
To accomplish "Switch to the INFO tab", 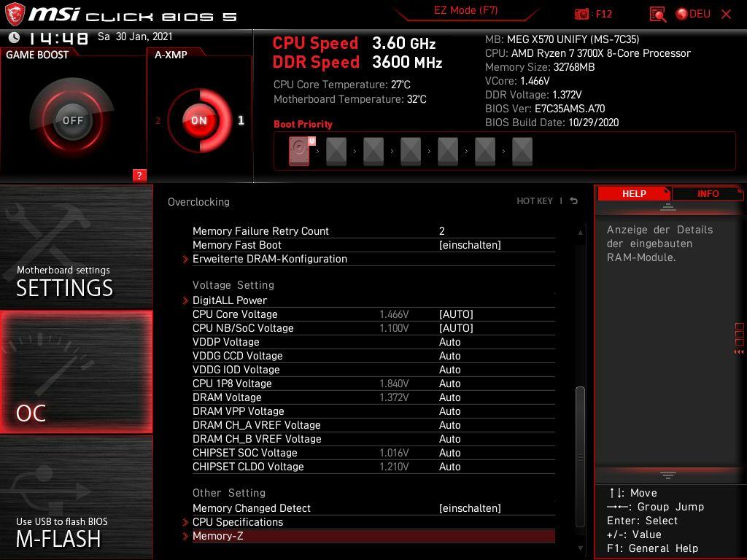I will coord(708,193).
